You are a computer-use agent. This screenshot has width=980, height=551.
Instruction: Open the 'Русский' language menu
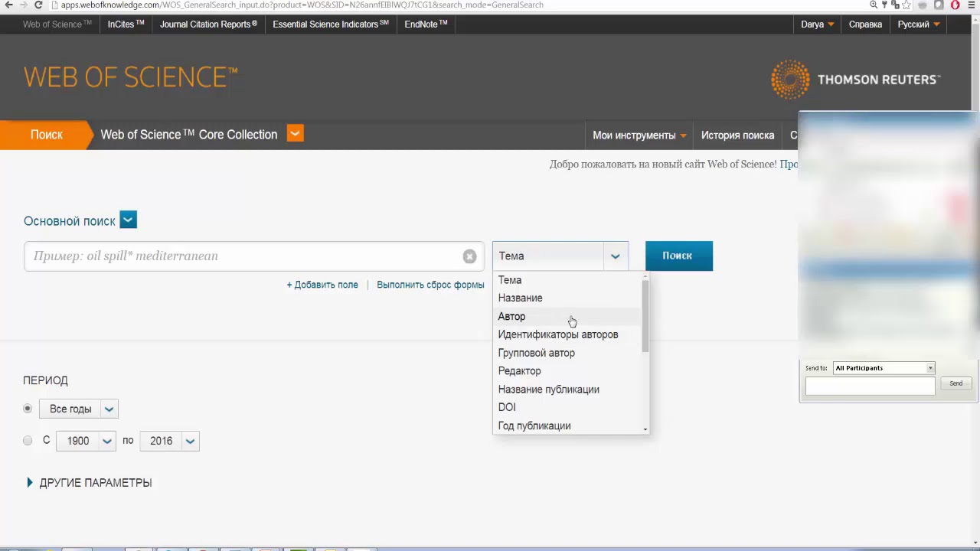pos(918,24)
